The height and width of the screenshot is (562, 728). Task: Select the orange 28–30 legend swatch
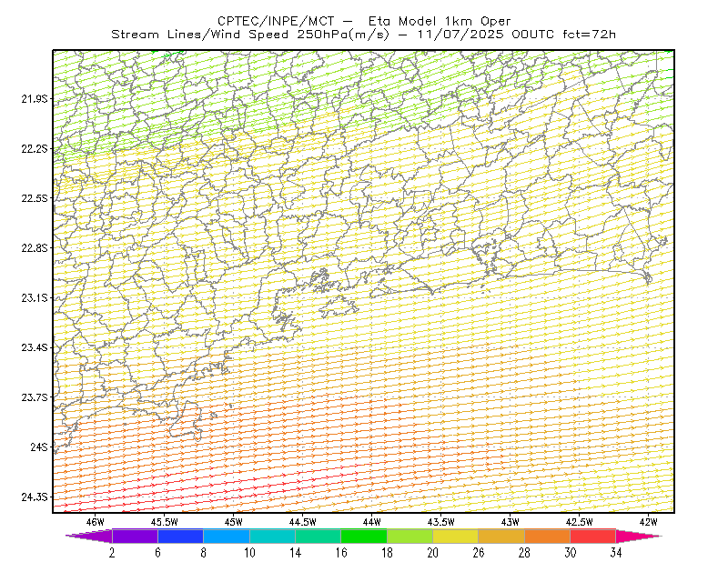(548, 536)
